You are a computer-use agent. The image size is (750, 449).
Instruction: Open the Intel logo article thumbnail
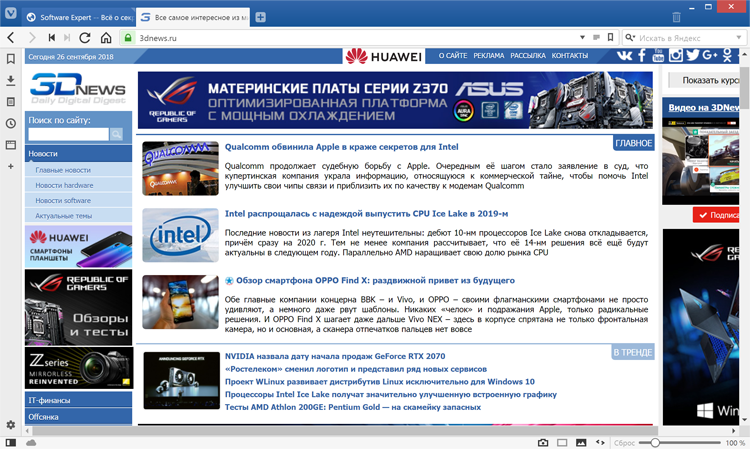[x=180, y=235]
